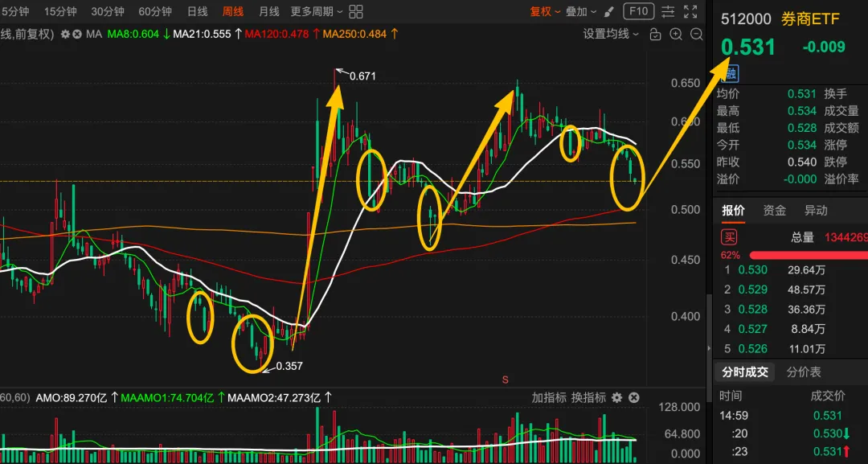
Task: Click the AMO:89.270亿 label
Action: 72,397
